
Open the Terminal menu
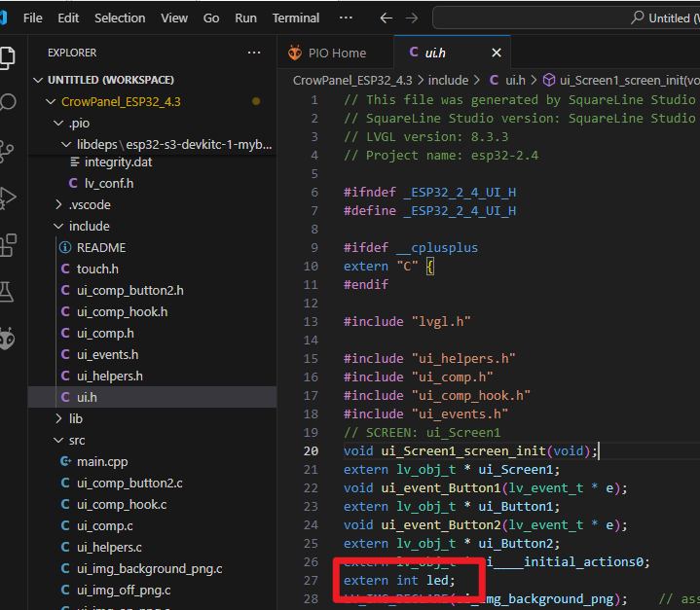click(296, 18)
